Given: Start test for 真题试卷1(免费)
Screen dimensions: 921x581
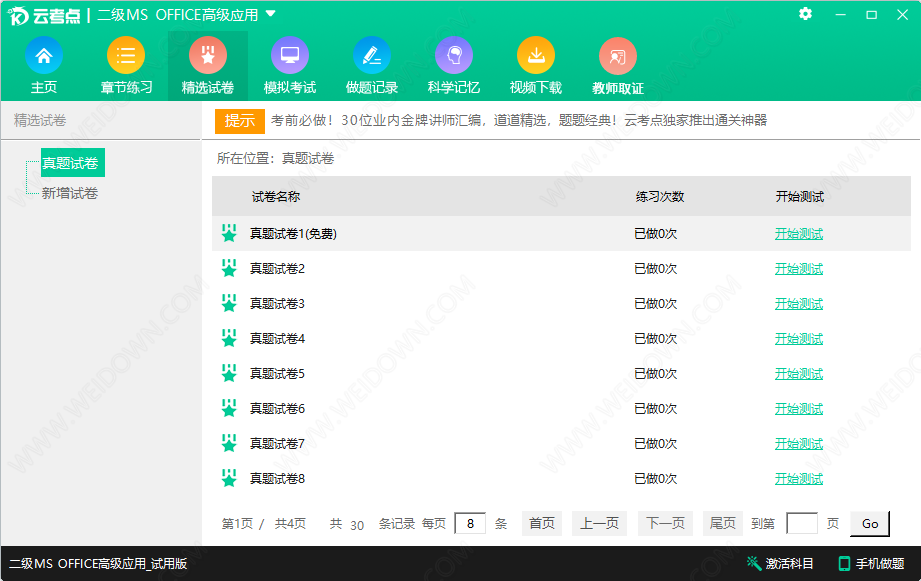Looking at the screenshot, I should click(799, 234).
